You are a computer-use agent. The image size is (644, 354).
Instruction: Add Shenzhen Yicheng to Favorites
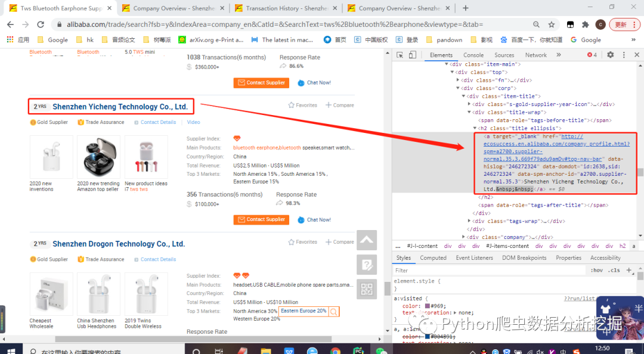(x=303, y=105)
